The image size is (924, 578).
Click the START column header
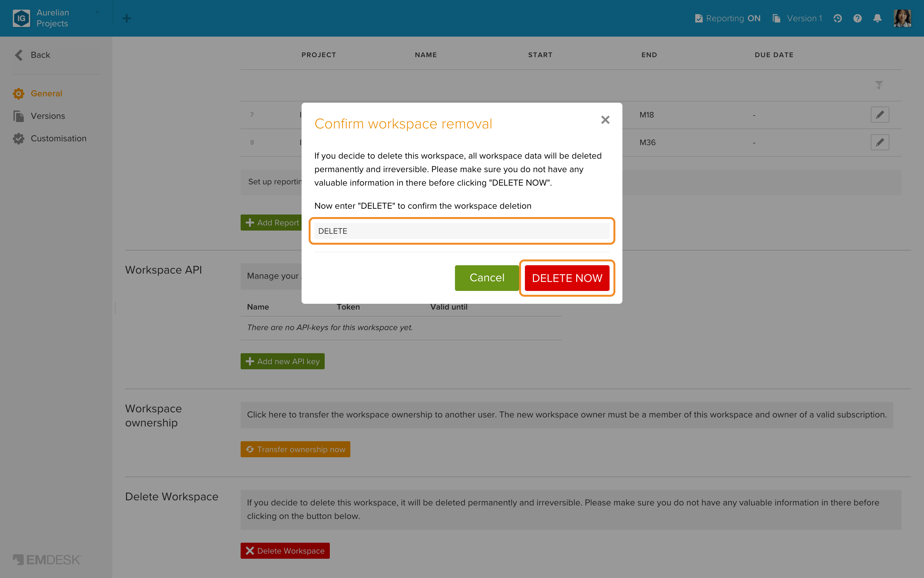[540, 55]
